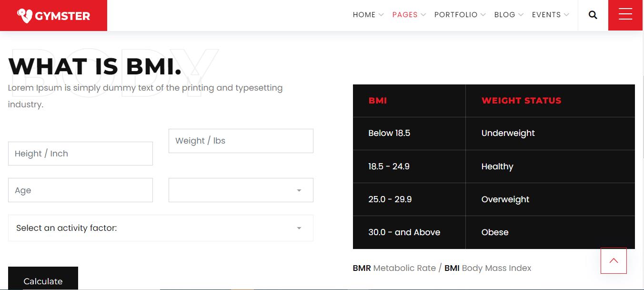Click the Gymster brand text
The width and height of the screenshot is (644, 290).
(62, 16)
